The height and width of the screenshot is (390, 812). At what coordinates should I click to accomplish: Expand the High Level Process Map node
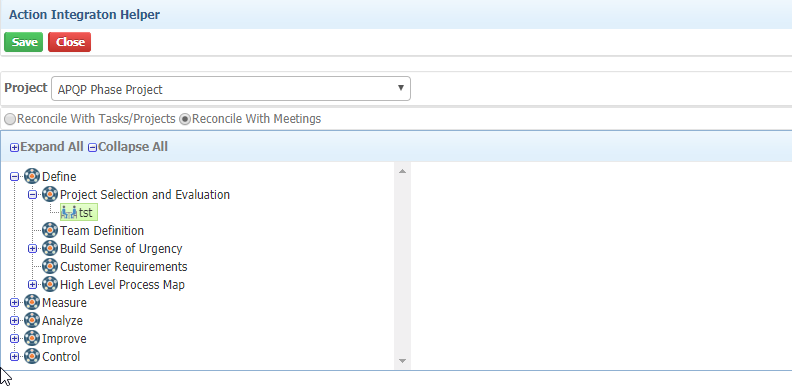[33, 284]
